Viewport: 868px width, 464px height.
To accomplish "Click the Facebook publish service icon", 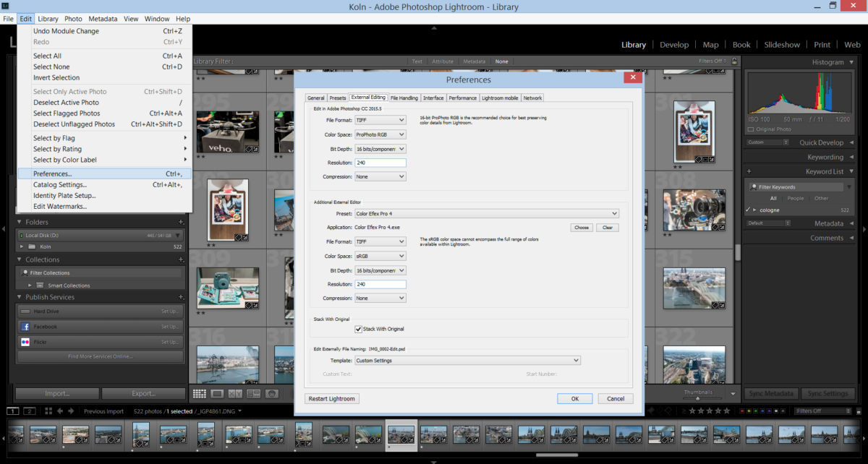I will point(25,327).
